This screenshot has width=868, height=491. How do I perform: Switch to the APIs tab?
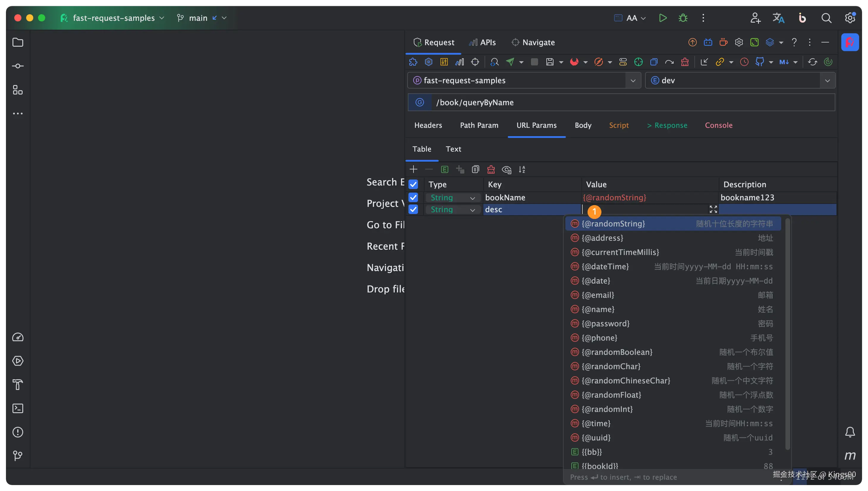point(482,42)
